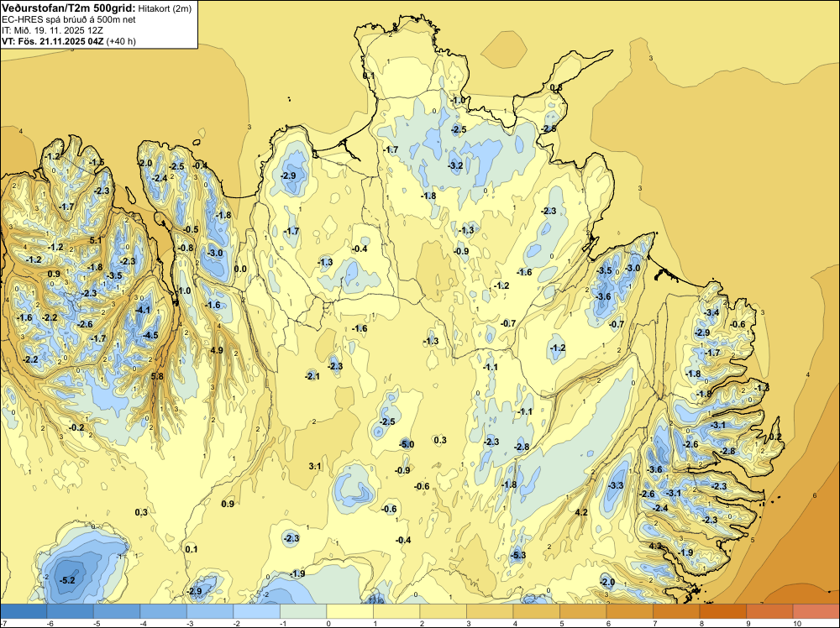Image resolution: width=840 pixels, height=628 pixels.
Task: Click the -2.1 temperature value
Action: pyautogui.click(x=312, y=376)
